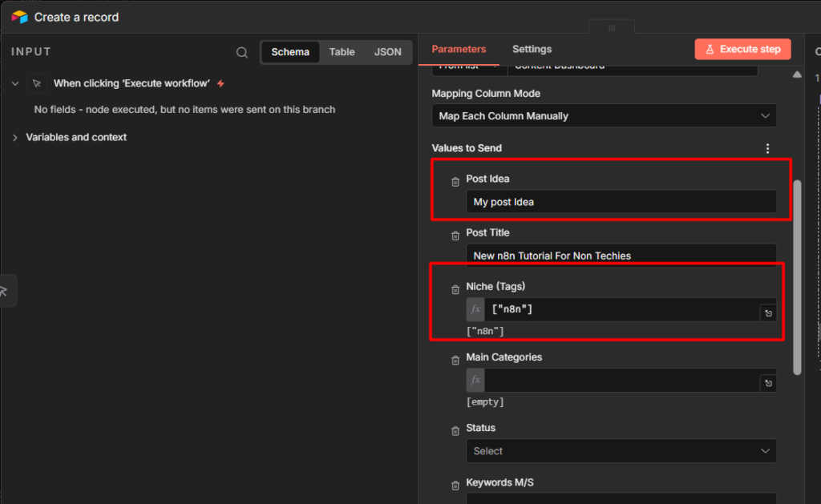
Task: Open the Settings tab
Action: [x=532, y=49]
